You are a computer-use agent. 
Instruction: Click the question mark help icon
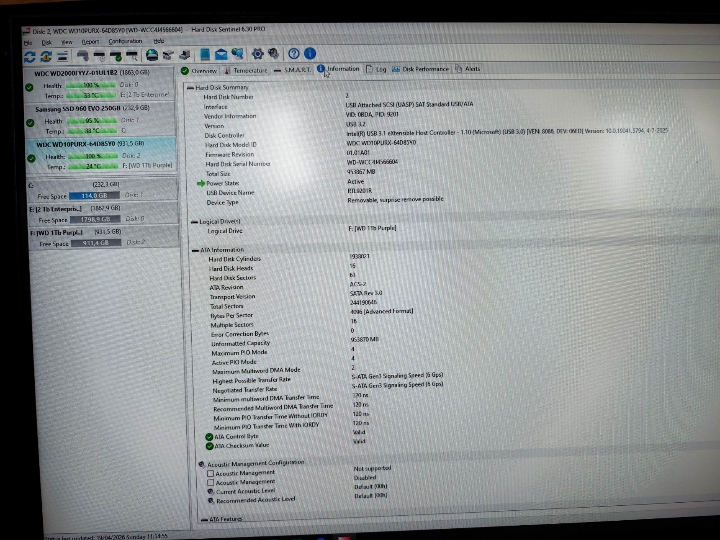[x=294, y=54]
